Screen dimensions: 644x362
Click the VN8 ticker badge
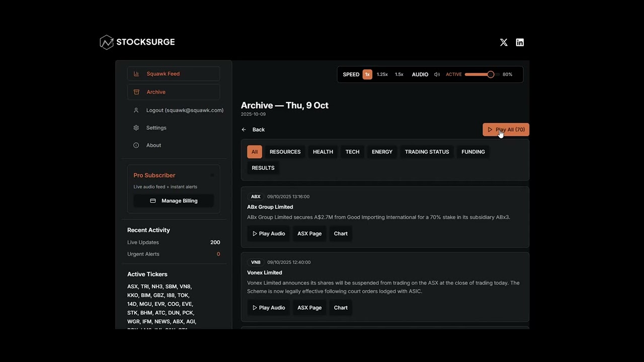click(x=256, y=262)
